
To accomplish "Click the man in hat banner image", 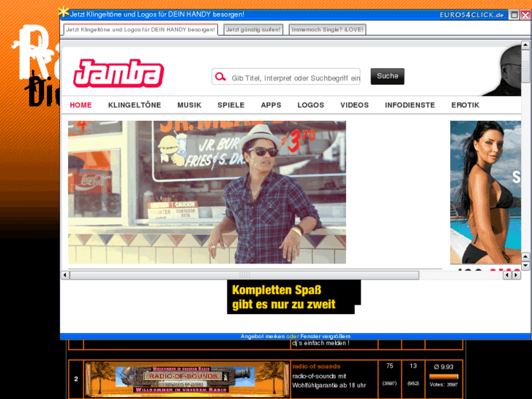I will pos(207,193).
